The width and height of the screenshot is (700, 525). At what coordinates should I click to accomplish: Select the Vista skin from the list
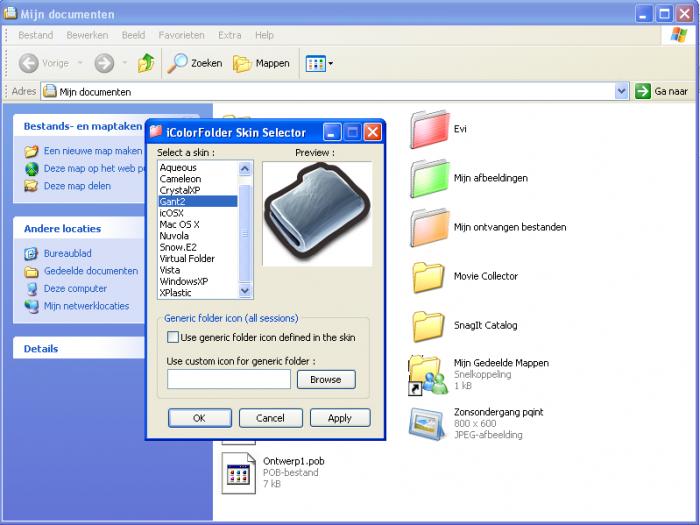click(x=170, y=270)
